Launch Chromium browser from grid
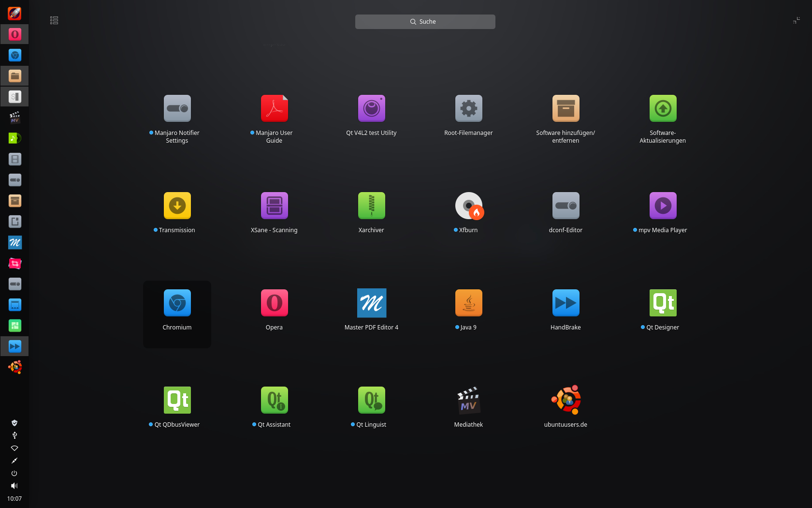Screen dimensions: 812x508 point(177,303)
